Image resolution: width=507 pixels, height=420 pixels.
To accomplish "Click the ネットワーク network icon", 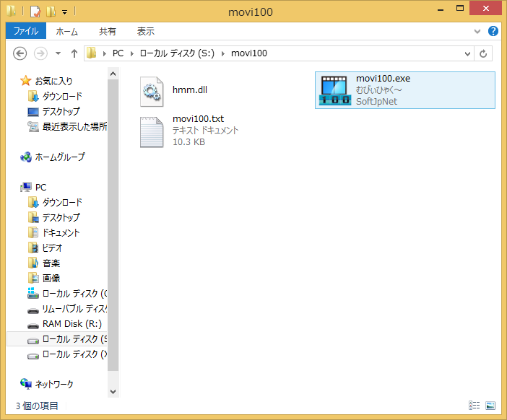I will click(26, 384).
